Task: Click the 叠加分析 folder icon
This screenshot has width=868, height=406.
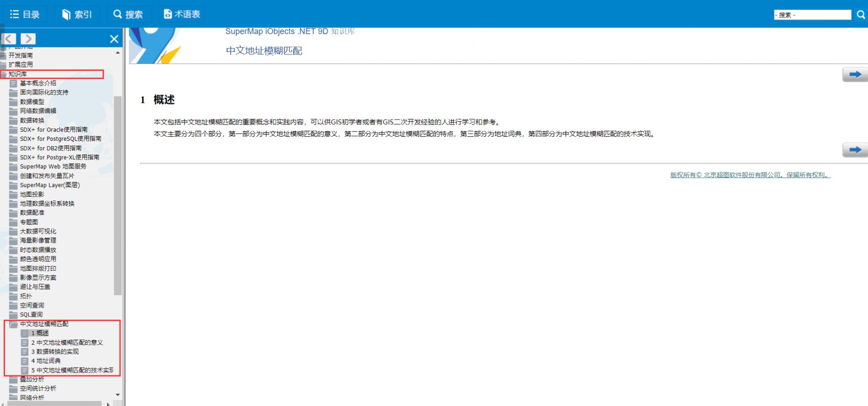Action: pyautogui.click(x=13, y=379)
